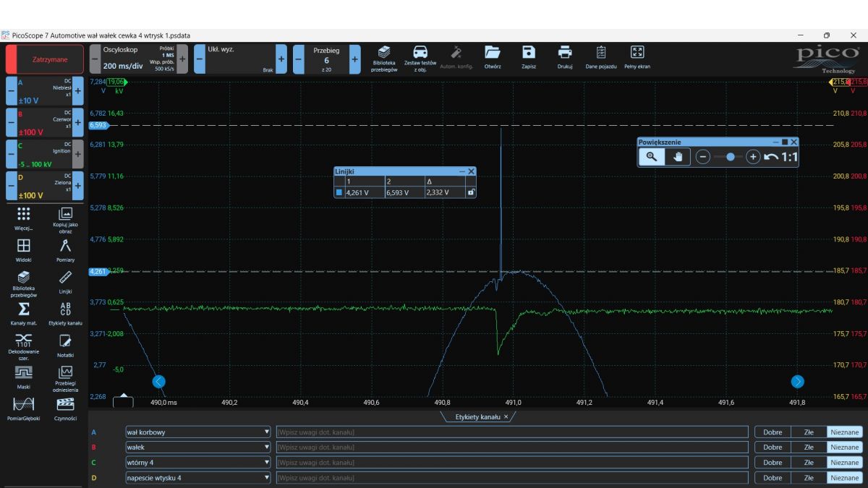Open the Maski tool in sidebar
The image size is (868, 488).
(23, 373)
